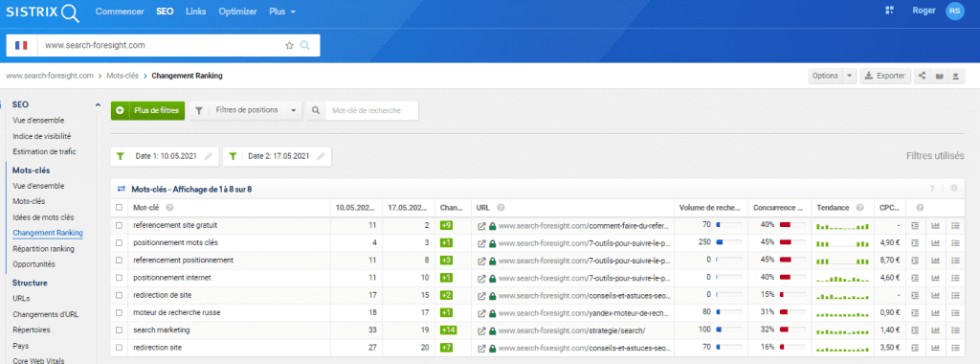Click the Mot-clé de recherche input field
The image size is (980, 364).
372,110
